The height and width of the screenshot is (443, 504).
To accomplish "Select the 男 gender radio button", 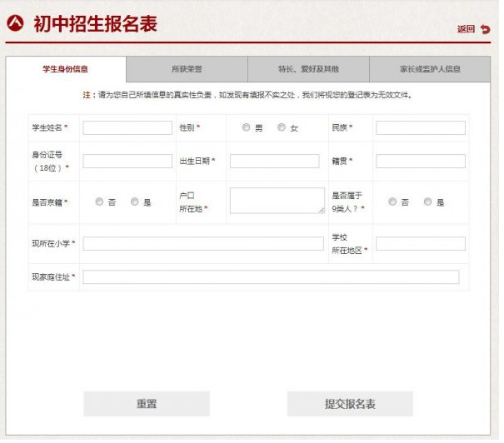I will 246,127.
